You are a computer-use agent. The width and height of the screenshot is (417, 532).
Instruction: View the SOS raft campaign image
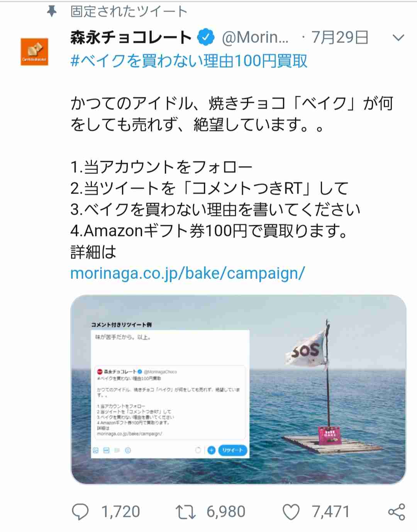(238, 389)
